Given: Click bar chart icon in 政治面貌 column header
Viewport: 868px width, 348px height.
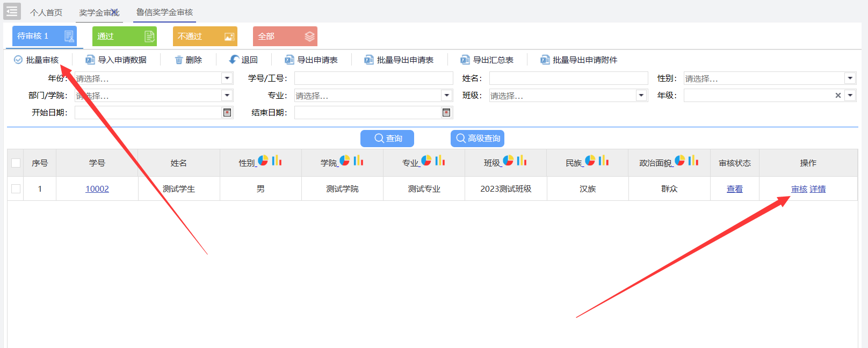Looking at the screenshot, I should pyautogui.click(x=693, y=161).
